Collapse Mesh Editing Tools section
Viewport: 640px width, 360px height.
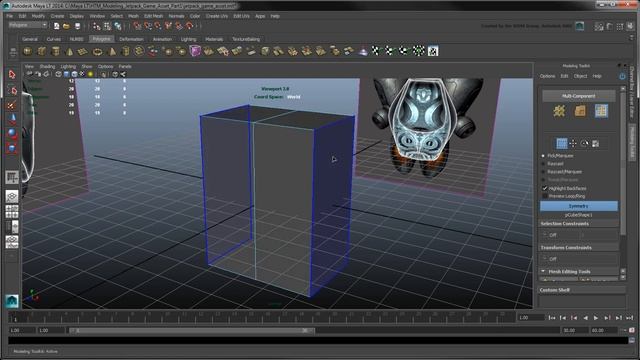pos(543,271)
